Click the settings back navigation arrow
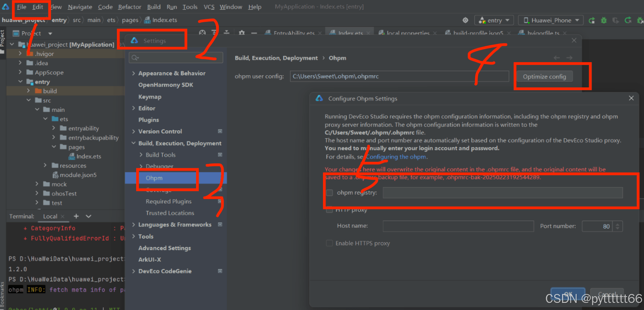This screenshot has width=644, height=310. click(557, 58)
